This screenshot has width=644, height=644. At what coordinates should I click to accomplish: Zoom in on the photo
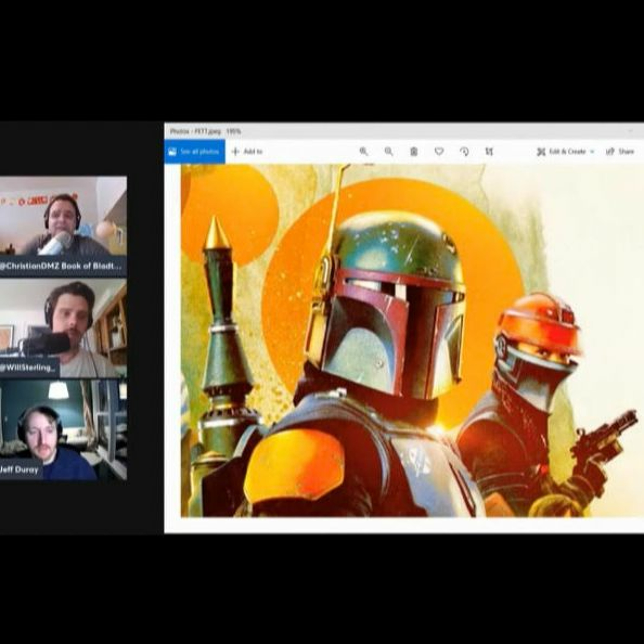(x=363, y=152)
